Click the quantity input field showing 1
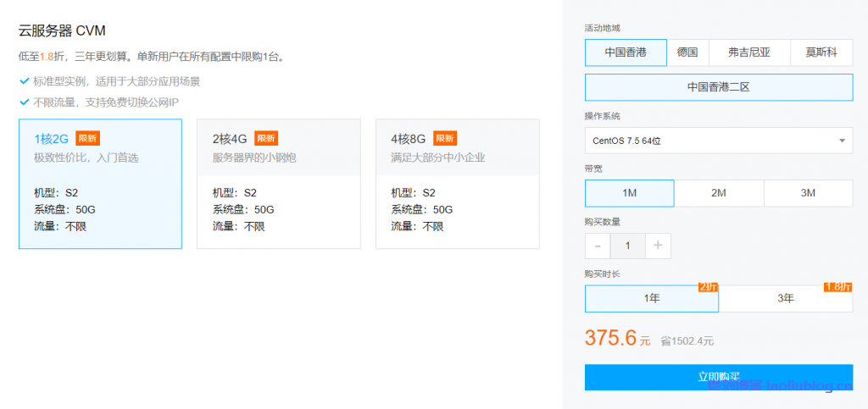The height and width of the screenshot is (409, 868). [x=628, y=246]
